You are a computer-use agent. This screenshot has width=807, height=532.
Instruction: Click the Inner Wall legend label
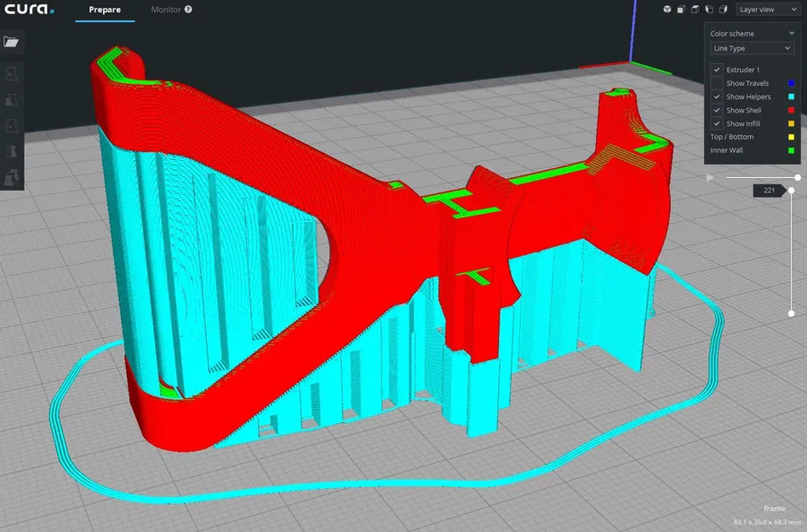coord(727,150)
